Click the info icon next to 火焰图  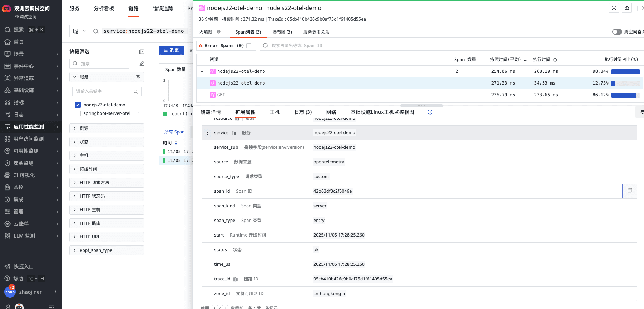219,32
